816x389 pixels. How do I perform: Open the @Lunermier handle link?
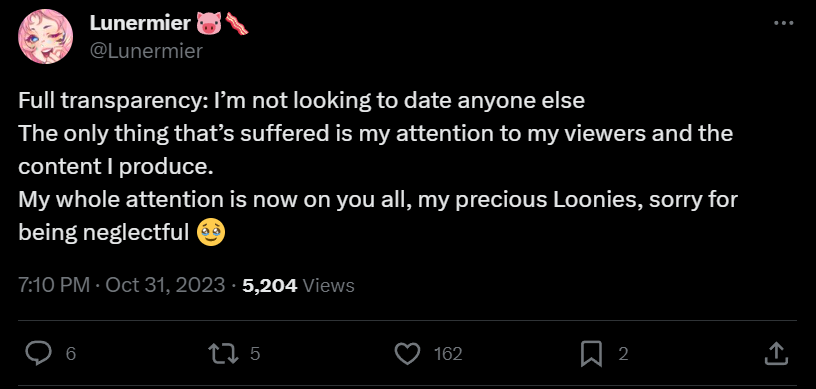146,51
